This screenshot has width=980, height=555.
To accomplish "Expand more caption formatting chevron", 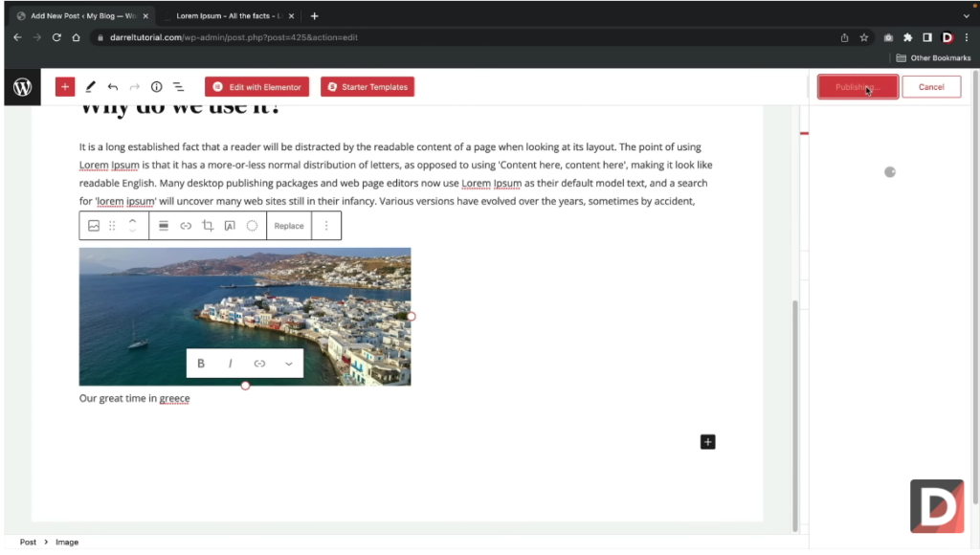I will [289, 363].
